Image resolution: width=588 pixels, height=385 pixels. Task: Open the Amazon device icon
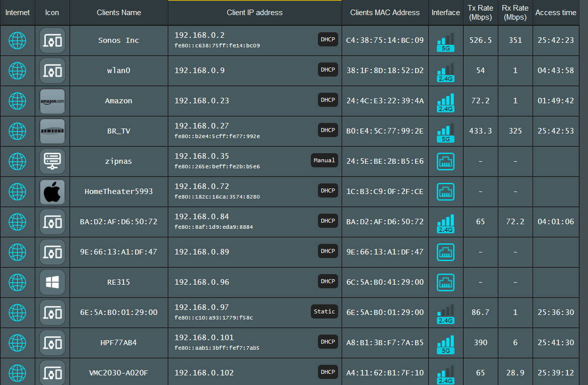(x=52, y=101)
